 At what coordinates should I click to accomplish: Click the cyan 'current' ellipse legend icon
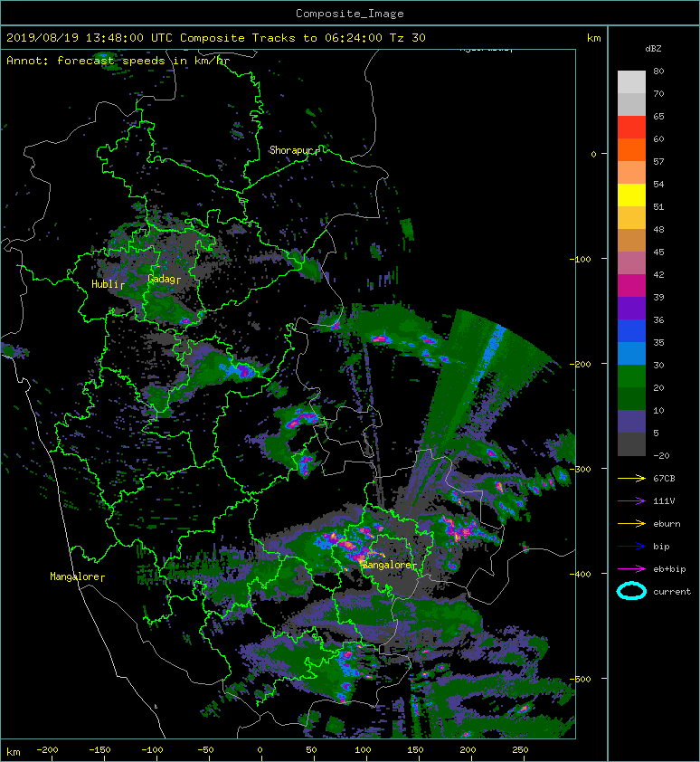631,591
